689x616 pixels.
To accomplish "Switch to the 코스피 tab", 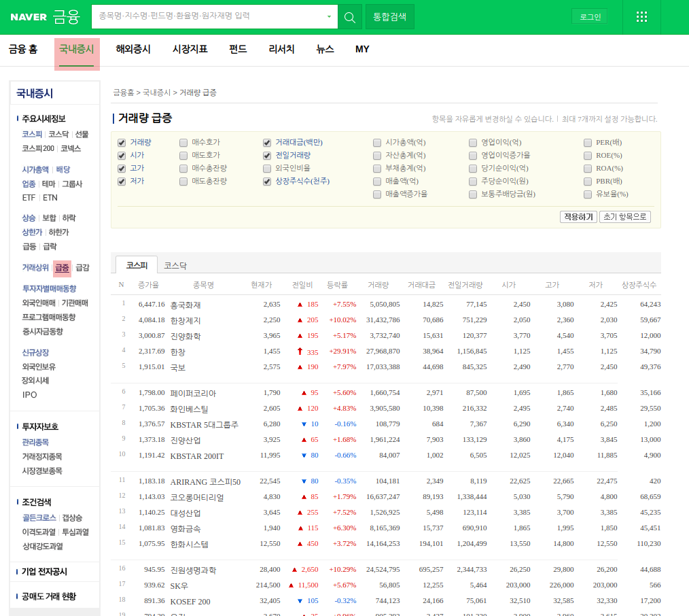I will click(x=137, y=265).
